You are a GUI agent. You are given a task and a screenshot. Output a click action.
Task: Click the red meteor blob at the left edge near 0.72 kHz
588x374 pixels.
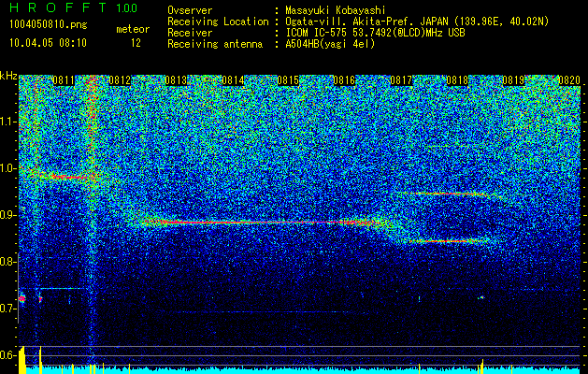(22, 298)
